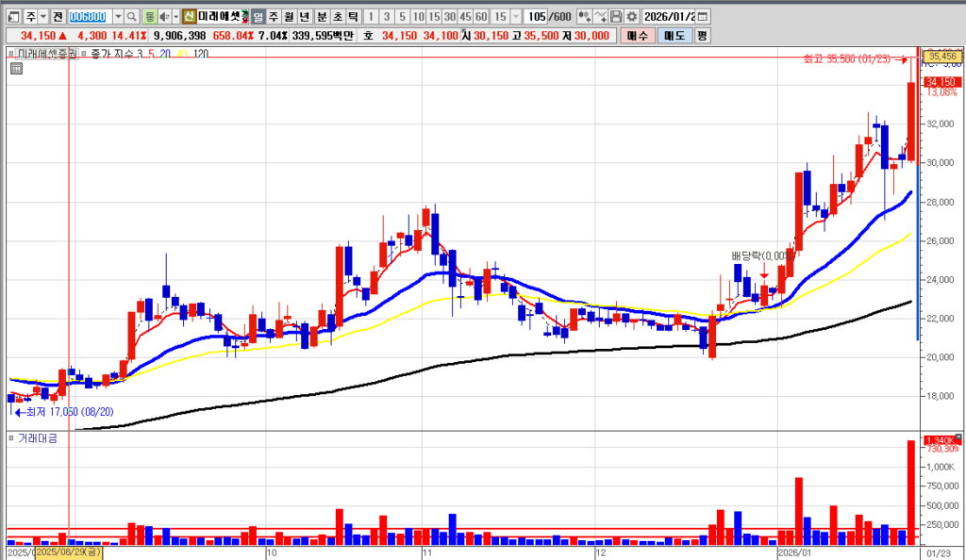The image size is (966, 560).
Task: Click the save chart floppy icon
Action: pyautogui.click(x=616, y=17)
